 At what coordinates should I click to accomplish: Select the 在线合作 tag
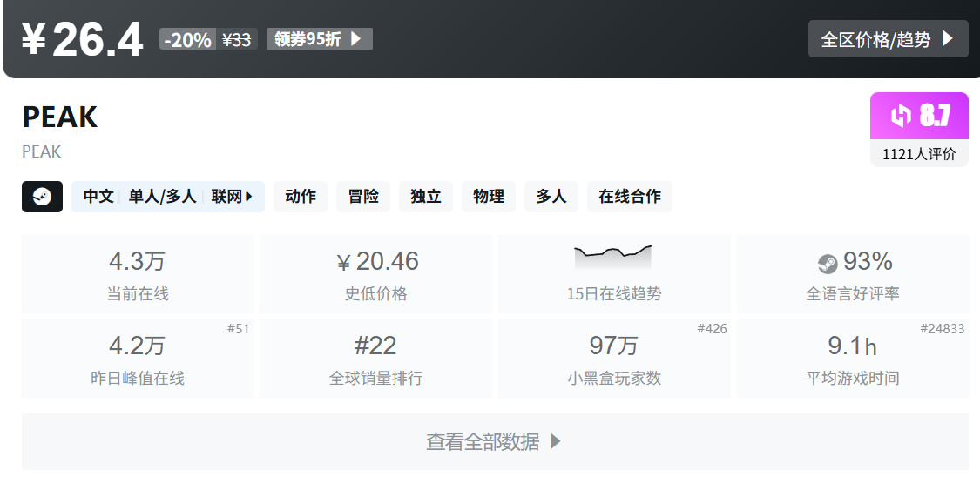[629, 197]
